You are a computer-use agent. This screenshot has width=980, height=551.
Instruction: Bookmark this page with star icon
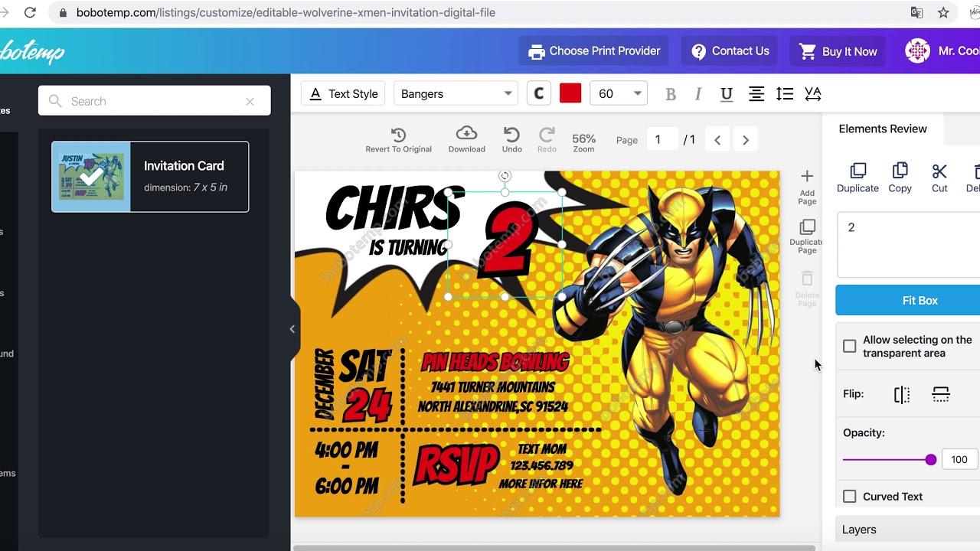click(943, 12)
